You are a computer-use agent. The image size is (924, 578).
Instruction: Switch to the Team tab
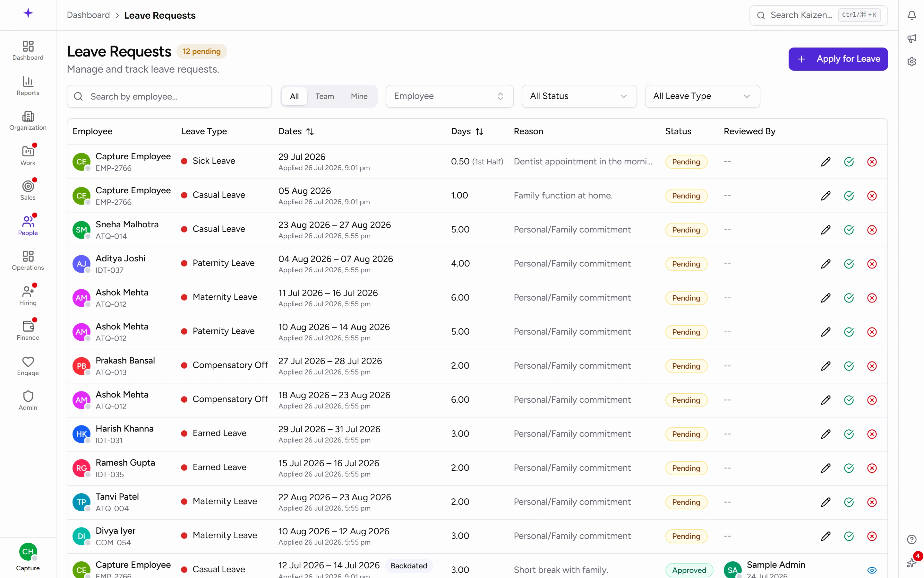tap(325, 96)
